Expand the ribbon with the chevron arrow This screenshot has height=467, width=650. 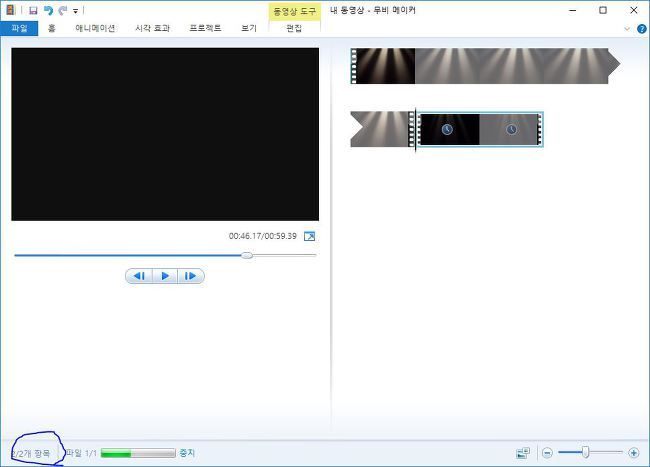627,29
